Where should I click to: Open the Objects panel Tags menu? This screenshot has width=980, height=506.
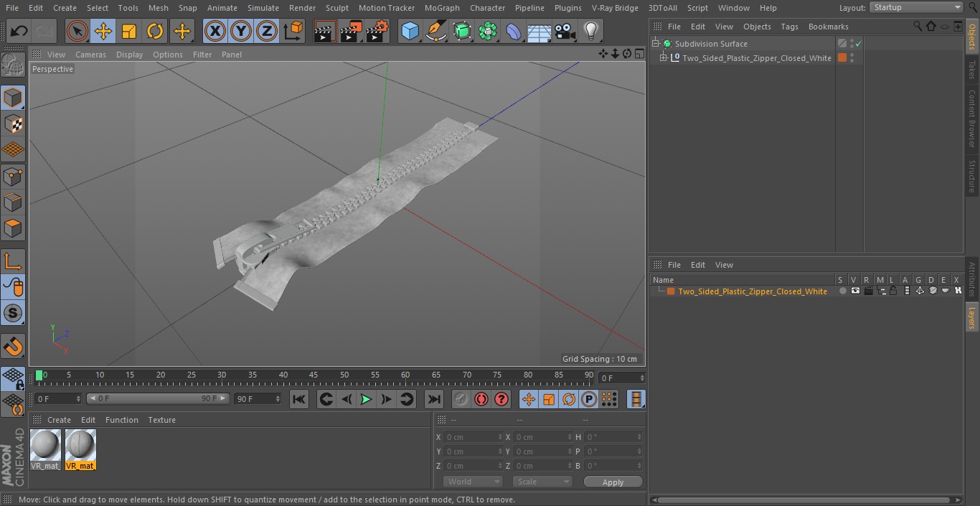click(789, 27)
